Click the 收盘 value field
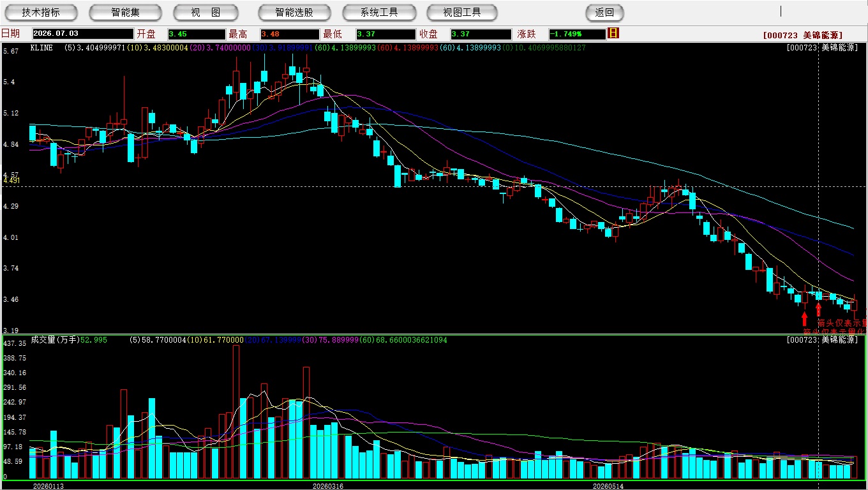This screenshot has width=868, height=490. click(480, 34)
